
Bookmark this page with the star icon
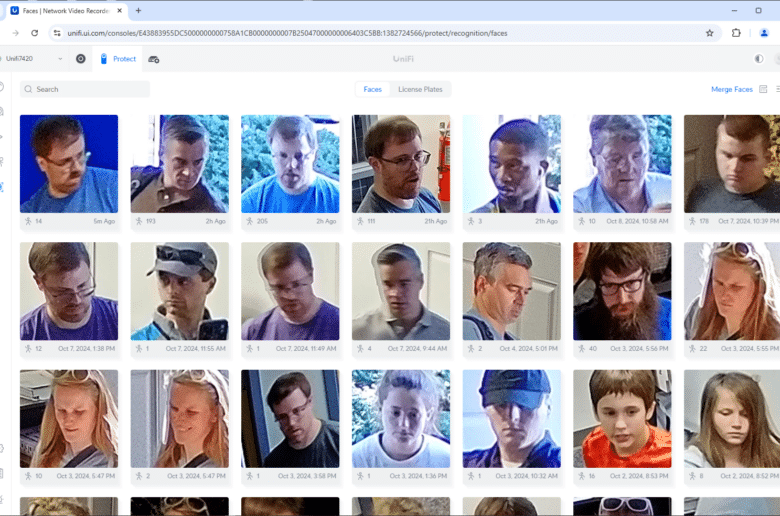pyautogui.click(x=709, y=33)
